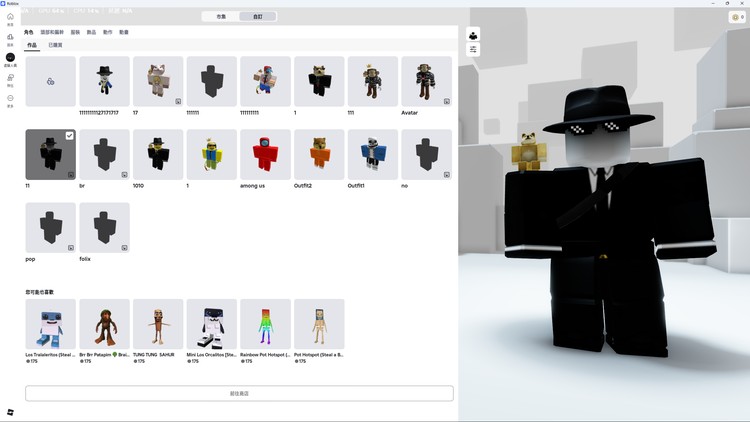Select the 作品 creations tab
The image size is (750, 422).
click(32, 45)
